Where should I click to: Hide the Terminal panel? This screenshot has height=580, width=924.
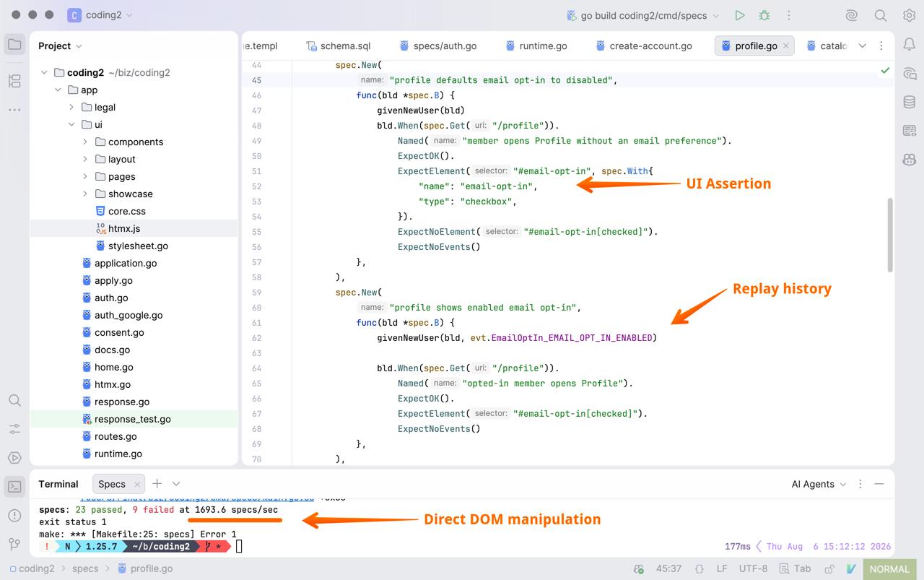879,484
